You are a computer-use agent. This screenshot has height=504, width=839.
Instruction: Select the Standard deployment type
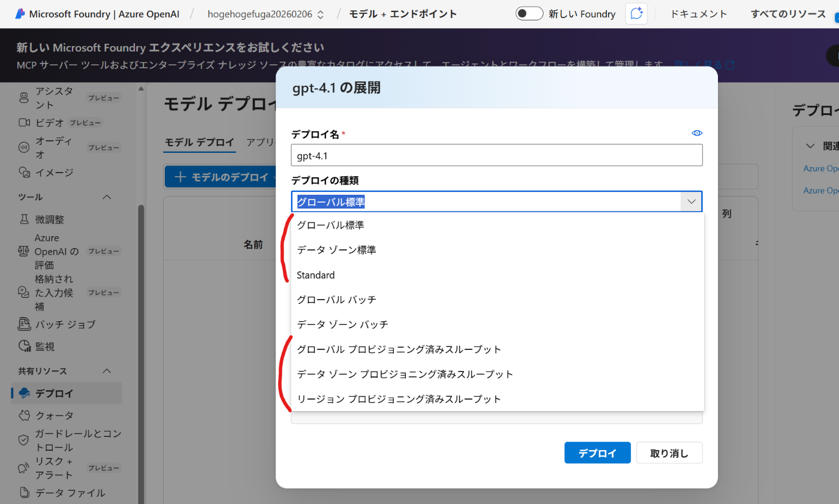(x=497, y=275)
